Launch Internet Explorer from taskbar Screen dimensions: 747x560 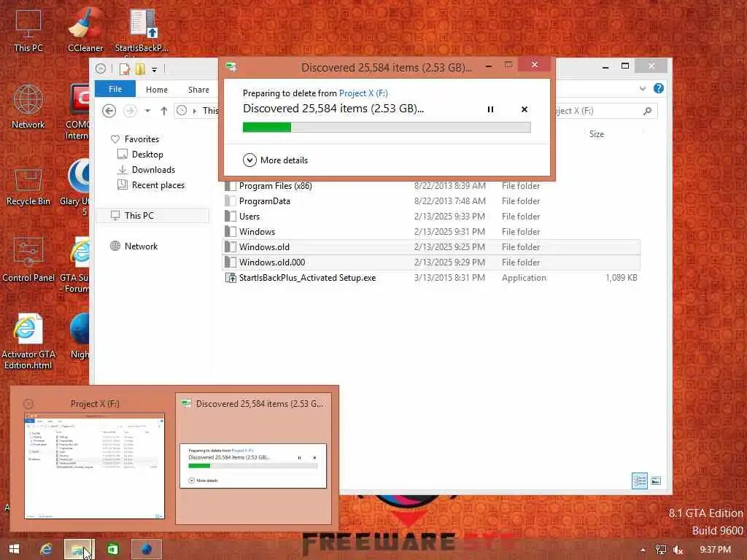click(46, 550)
